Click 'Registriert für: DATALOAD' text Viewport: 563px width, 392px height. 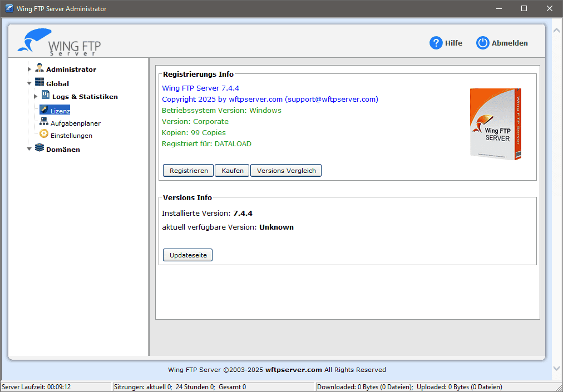(206, 143)
